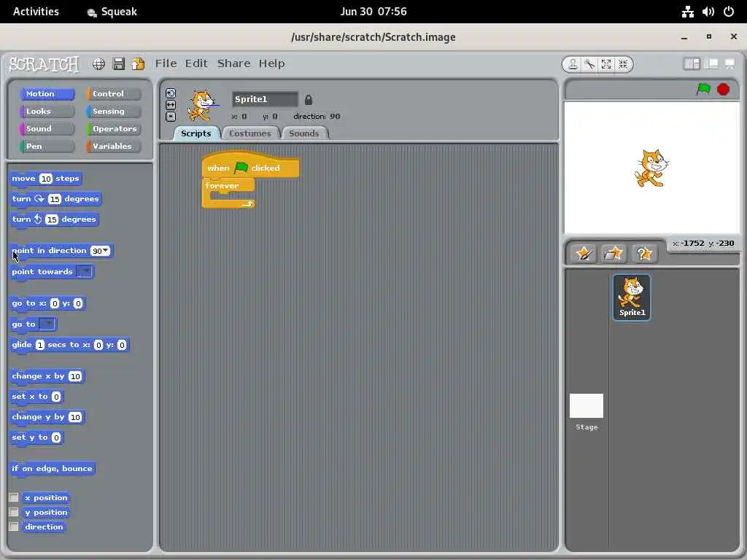Click the red stop button
Screen dimensions: 747x560
click(x=723, y=90)
